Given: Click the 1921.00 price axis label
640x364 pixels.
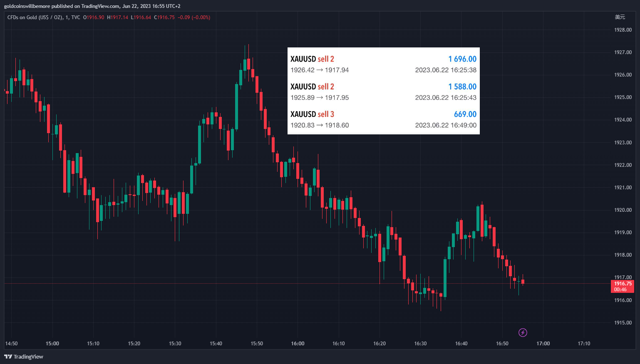Looking at the screenshot, I should [x=623, y=187].
